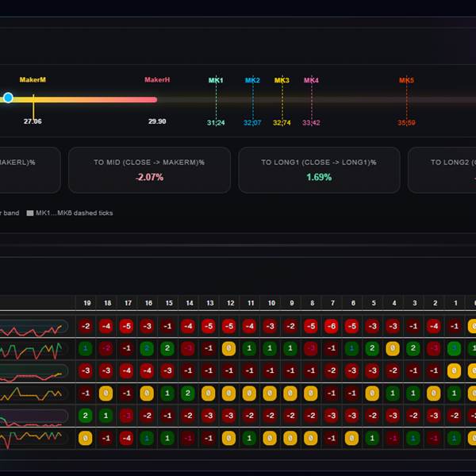Screen dimensions: 476x476
Task: Select the MakerM marker label
Action: [x=33, y=80]
